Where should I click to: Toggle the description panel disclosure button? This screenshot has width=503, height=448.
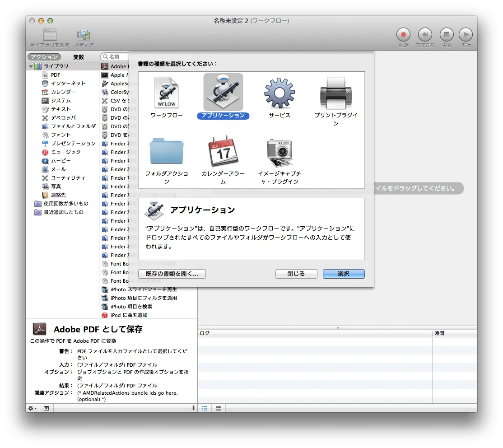[x=46, y=408]
